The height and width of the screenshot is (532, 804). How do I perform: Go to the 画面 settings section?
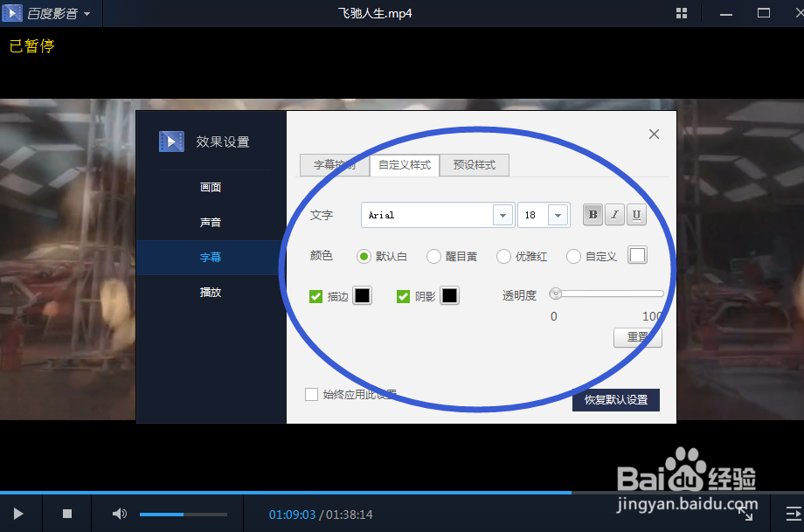pyautogui.click(x=211, y=187)
